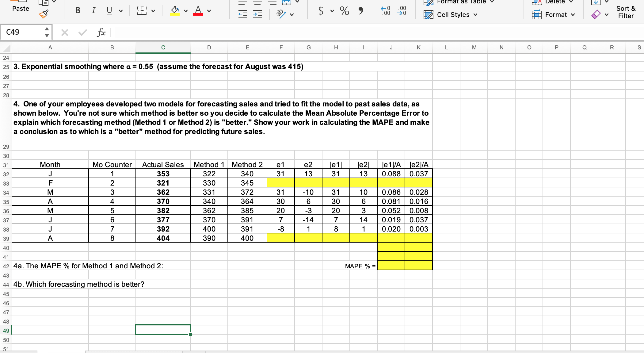Toggle underline formatting
644x353 pixels.
coord(109,10)
